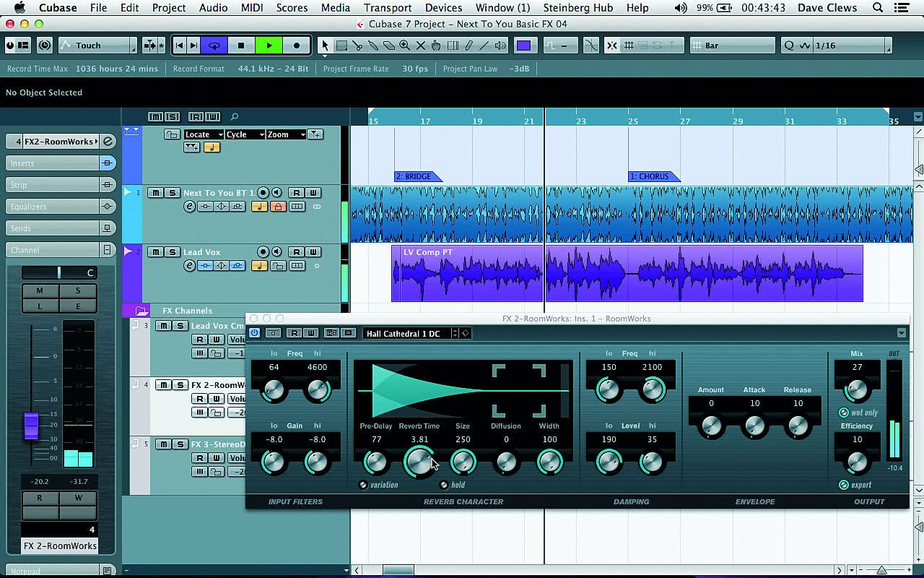This screenshot has height=578, width=924.
Task: Open Edit Channel Settings for Lead Vox
Action: point(190,266)
